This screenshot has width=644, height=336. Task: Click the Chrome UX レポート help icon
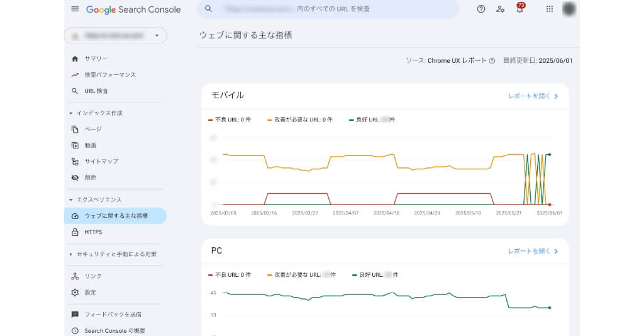tap(492, 61)
